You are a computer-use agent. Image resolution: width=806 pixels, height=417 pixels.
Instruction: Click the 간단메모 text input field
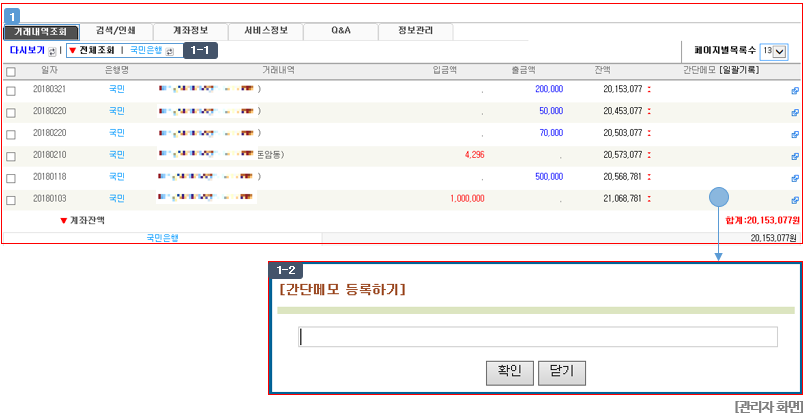pyautogui.click(x=538, y=337)
